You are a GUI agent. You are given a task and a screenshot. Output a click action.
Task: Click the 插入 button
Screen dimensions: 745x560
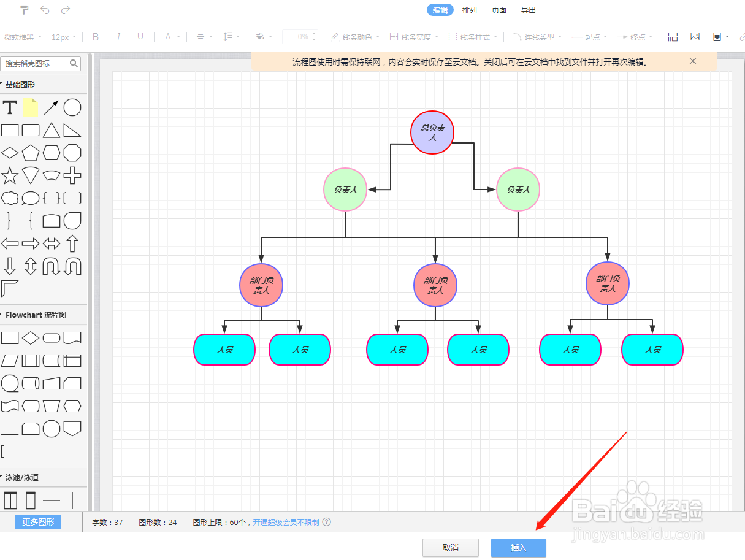coord(519,548)
